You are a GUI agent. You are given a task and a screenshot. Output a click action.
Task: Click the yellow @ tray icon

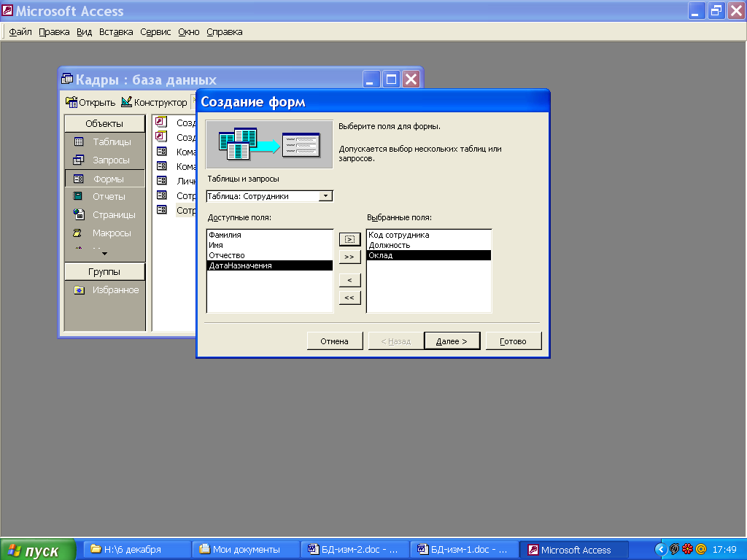click(701, 549)
